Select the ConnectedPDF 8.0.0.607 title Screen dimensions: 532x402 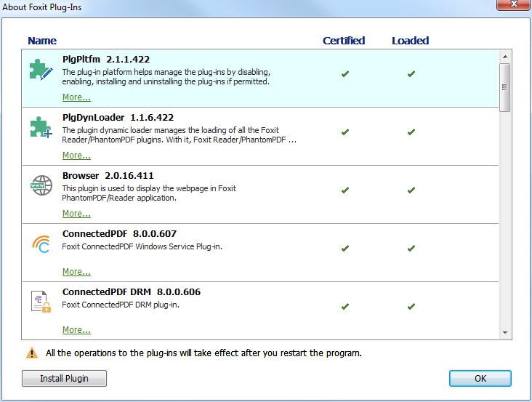pyautogui.click(x=119, y=234)
